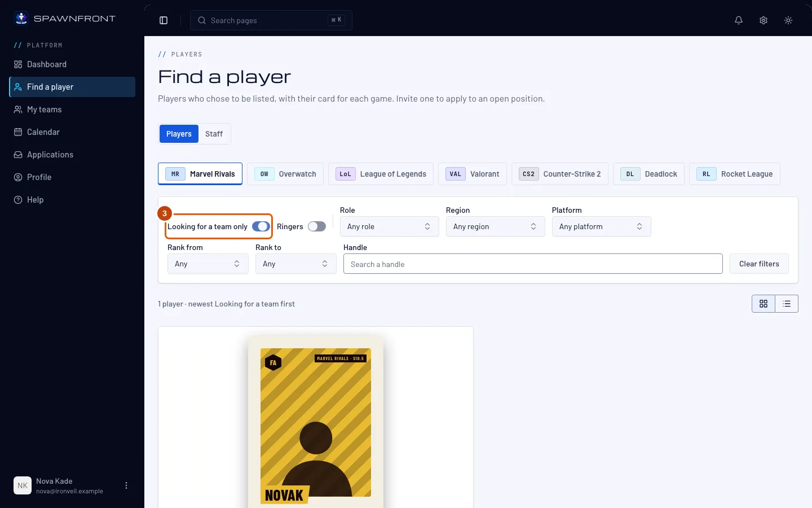
Task: Toggle the sidebar panel icon
Action: [x=164, y=20]
